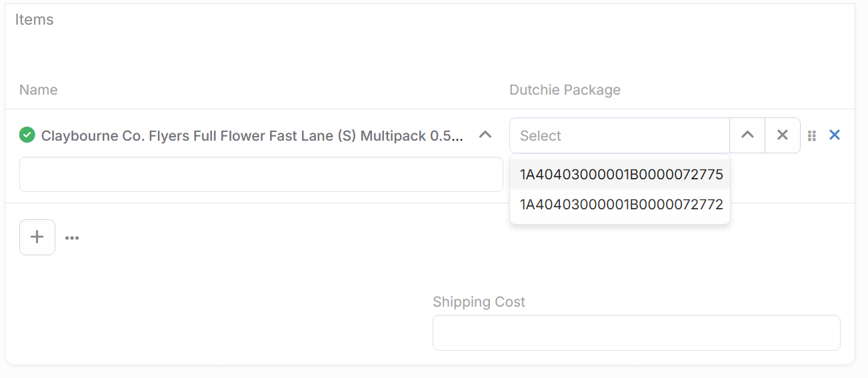
Task: Remove the Claybourne item with blue X
Action: click(x=834, y=135)
